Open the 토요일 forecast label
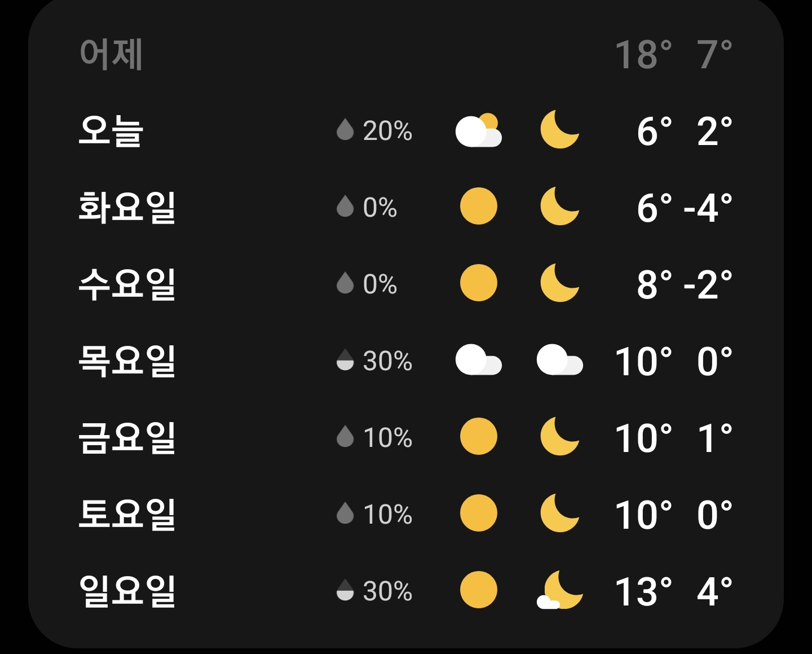 (127, 514)
